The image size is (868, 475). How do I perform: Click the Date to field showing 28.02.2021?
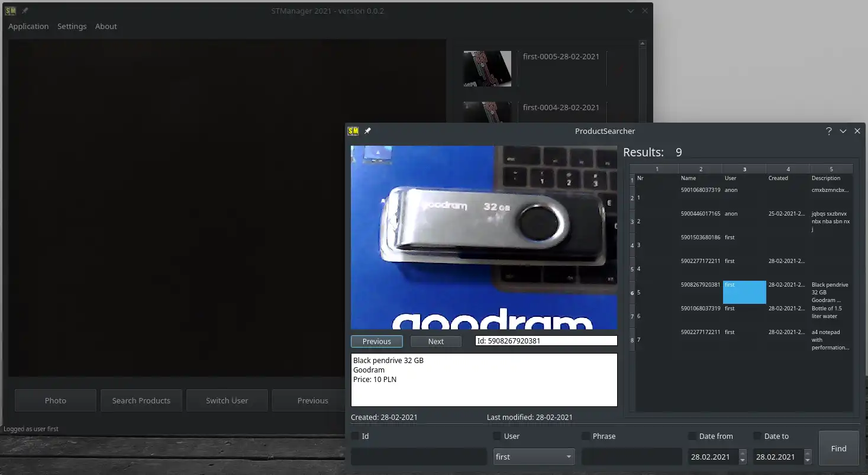click(x=778, y=457)
